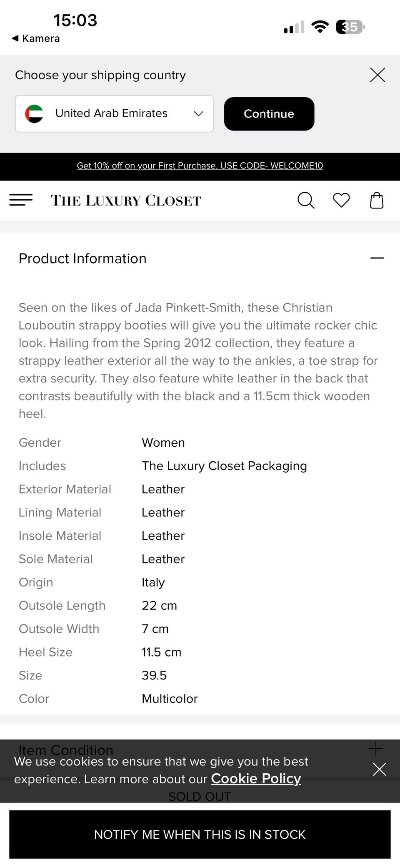The width and height of the screenshot is (400, 868).
Task: Tap the WELCOME10 promo code banner
Action: click(x=200, y=166)
